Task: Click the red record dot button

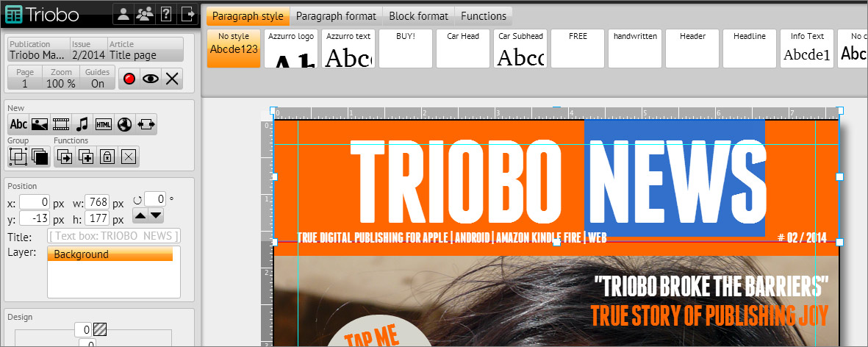Action: (129, 79)
